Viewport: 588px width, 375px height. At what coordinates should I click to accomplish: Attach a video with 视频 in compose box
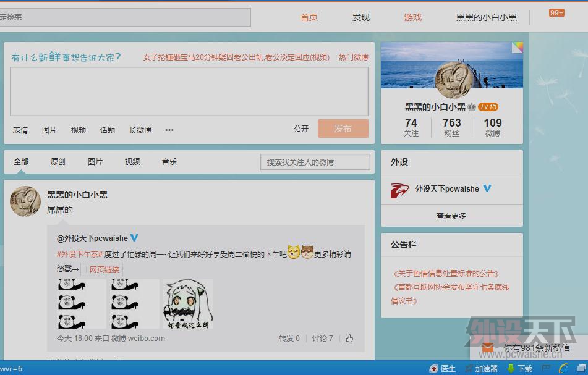point(79,130)
